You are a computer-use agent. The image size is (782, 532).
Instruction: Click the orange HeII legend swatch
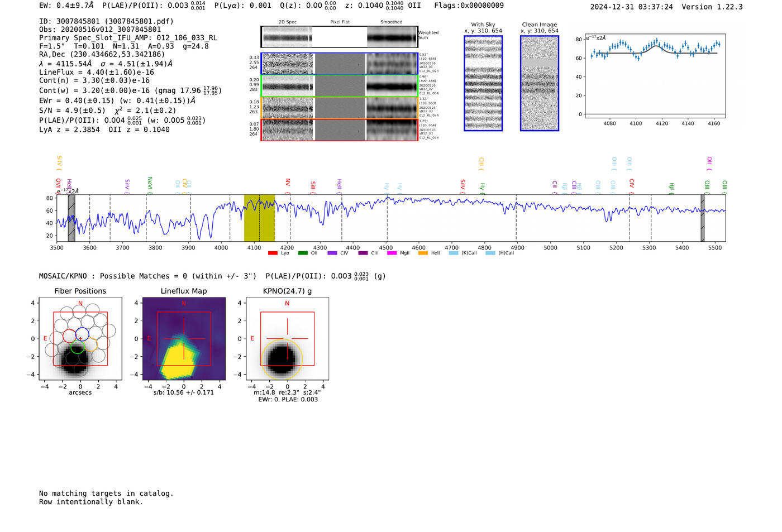click(x=423, y=253)
